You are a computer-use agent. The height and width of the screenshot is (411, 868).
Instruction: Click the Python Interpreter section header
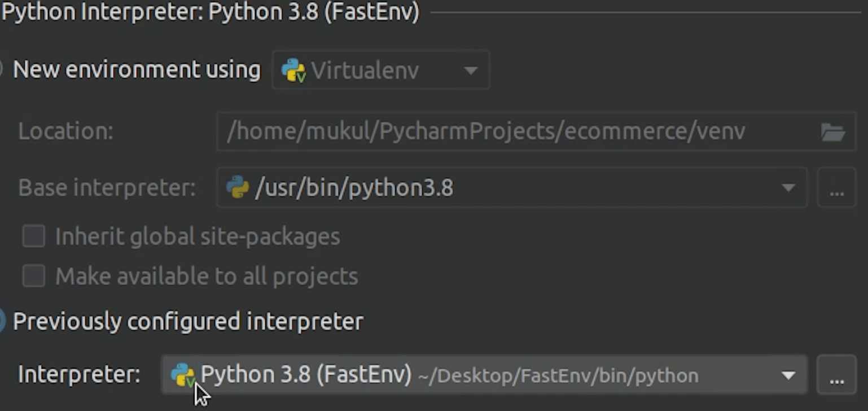point(210,12)
